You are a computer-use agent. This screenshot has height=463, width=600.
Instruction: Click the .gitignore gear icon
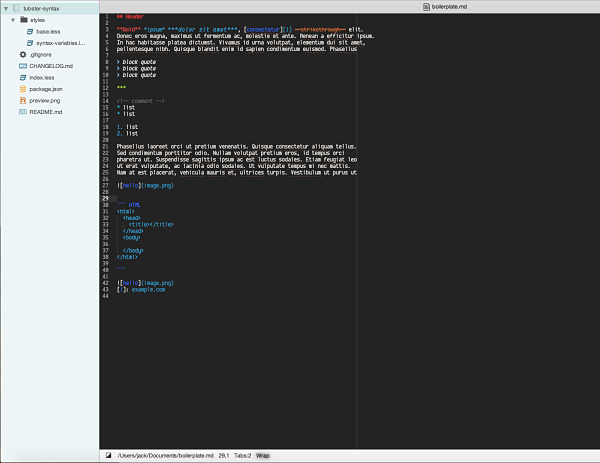[23, 54]
